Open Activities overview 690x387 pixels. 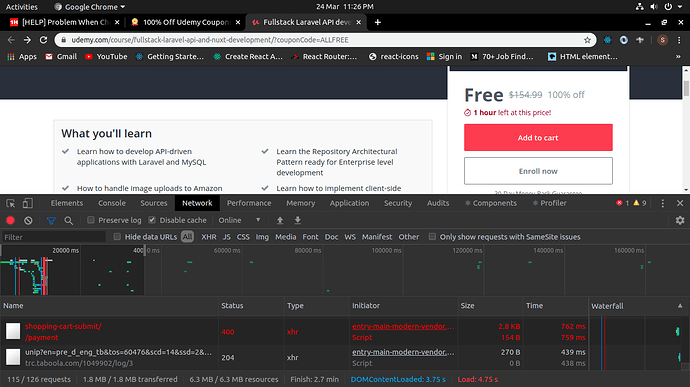coord(22,7)
